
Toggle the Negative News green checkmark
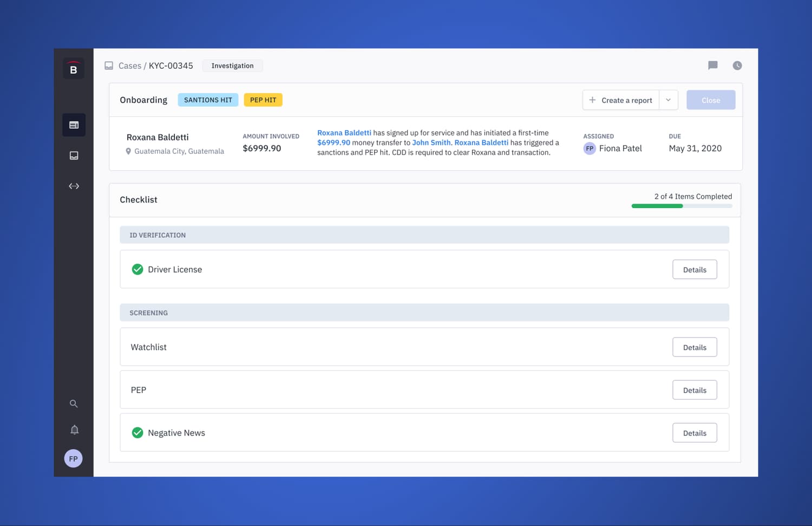click(137, 433)
